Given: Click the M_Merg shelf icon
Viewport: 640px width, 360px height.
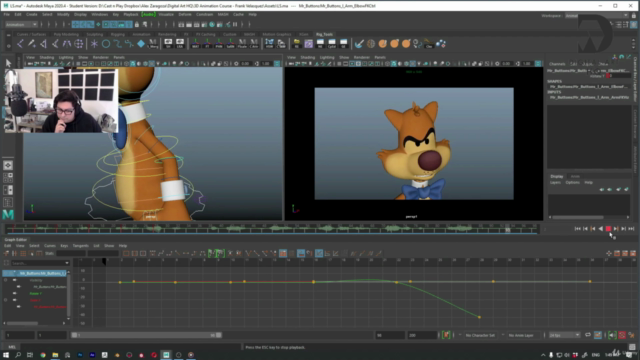Looking at the screenshot, I should 153,44.
